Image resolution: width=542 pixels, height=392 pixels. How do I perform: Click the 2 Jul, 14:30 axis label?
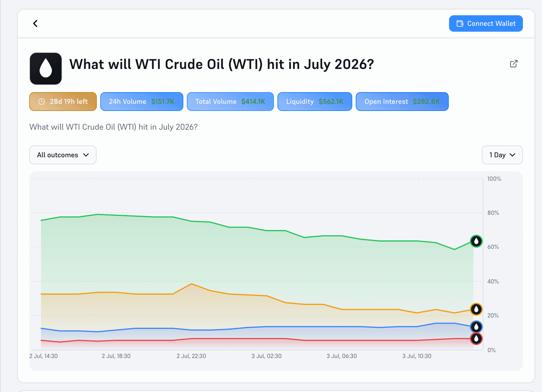pyautogui.click(x=43, y=356)
